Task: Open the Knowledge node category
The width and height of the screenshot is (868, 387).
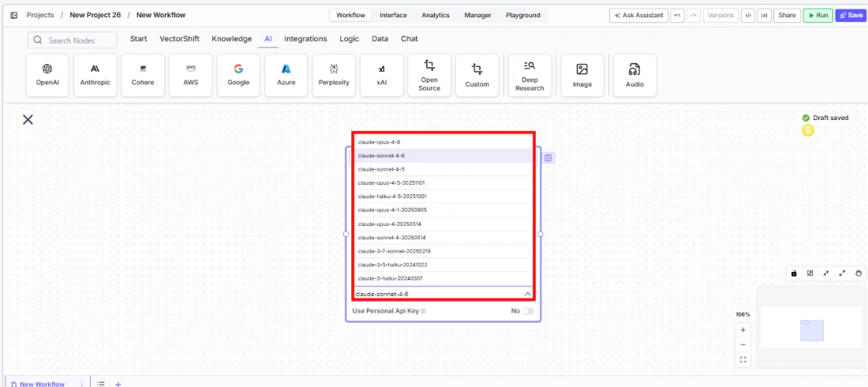Action: point(231,39)
